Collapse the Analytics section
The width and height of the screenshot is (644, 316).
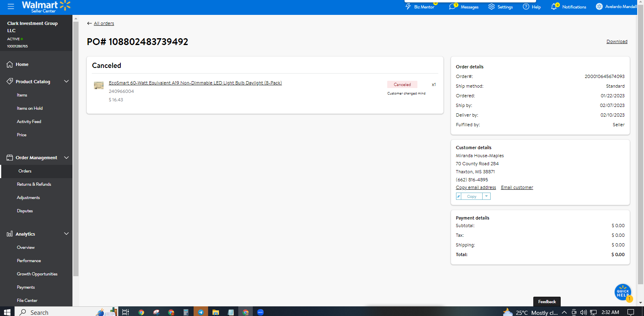(66, 234)
